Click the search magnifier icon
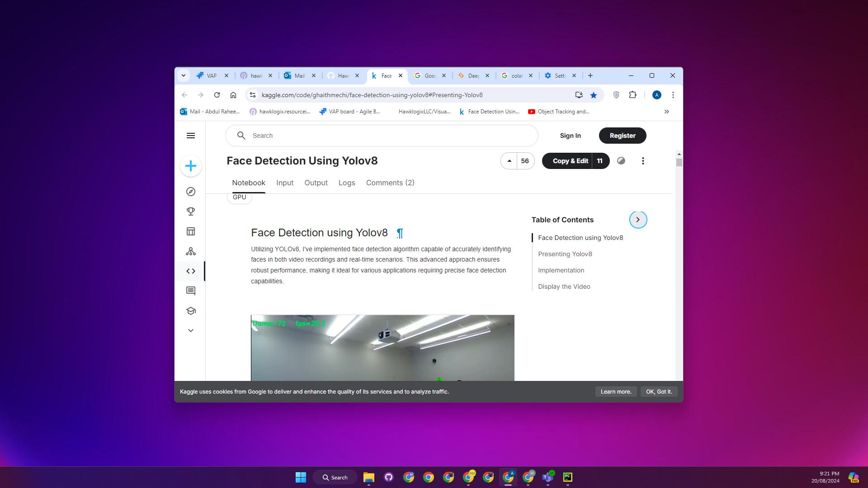This screenshot has height=488, width=868. [241, 136]
